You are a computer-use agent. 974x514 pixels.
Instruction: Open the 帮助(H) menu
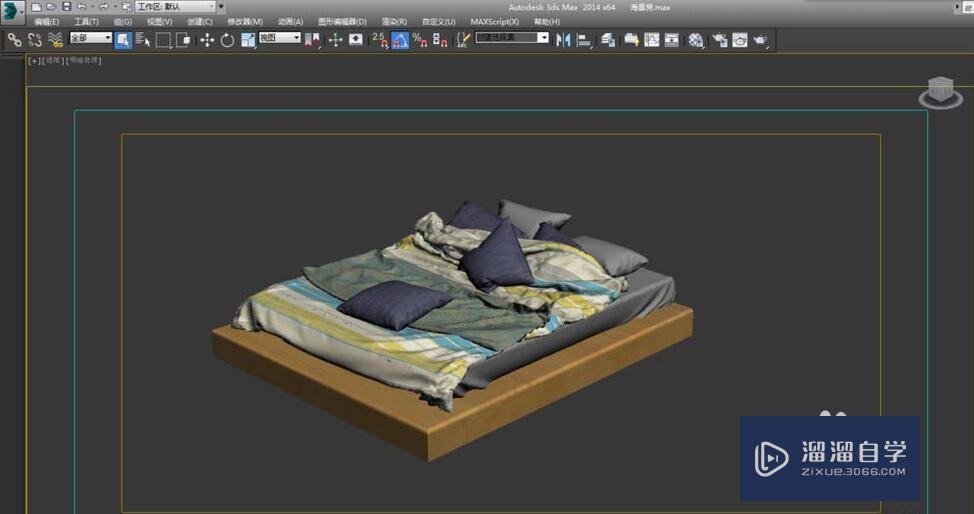pyautogui.click(x=547, y=22)
